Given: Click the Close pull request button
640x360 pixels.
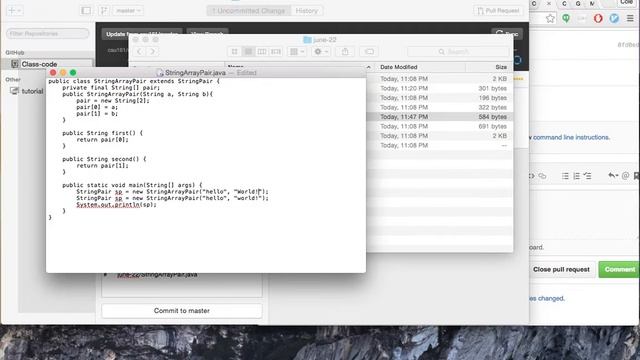Looking at the screenshot, I should coord(561,269).
